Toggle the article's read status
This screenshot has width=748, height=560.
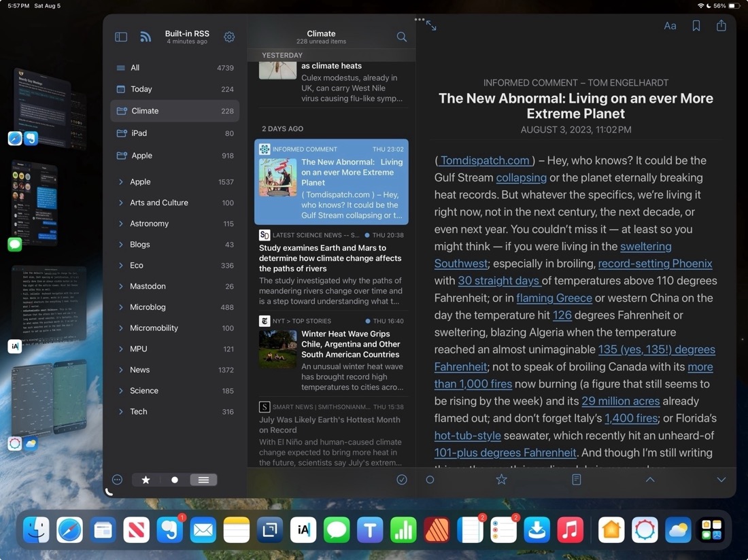pyautogui.click(x=429, y=479)
